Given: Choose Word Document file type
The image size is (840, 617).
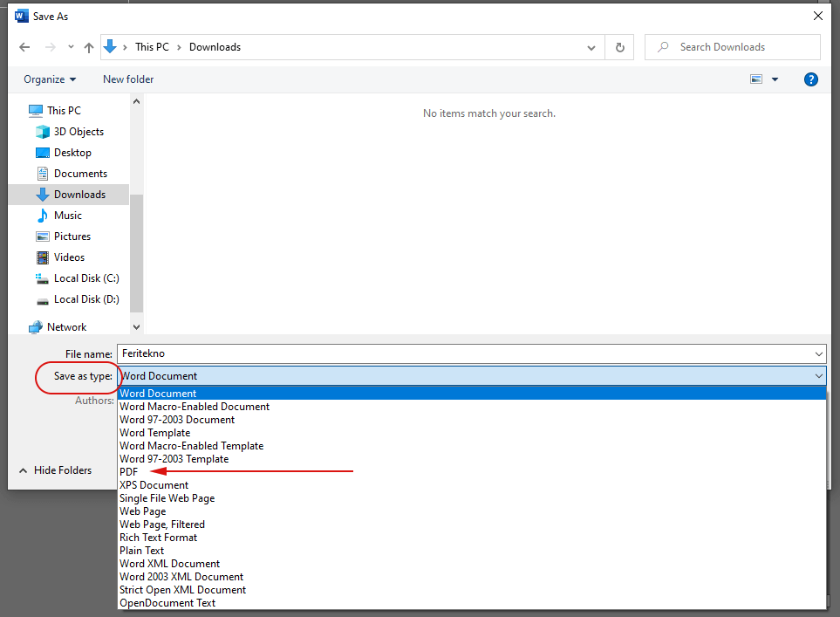Looking at the screenshot, I should point(472,394).
